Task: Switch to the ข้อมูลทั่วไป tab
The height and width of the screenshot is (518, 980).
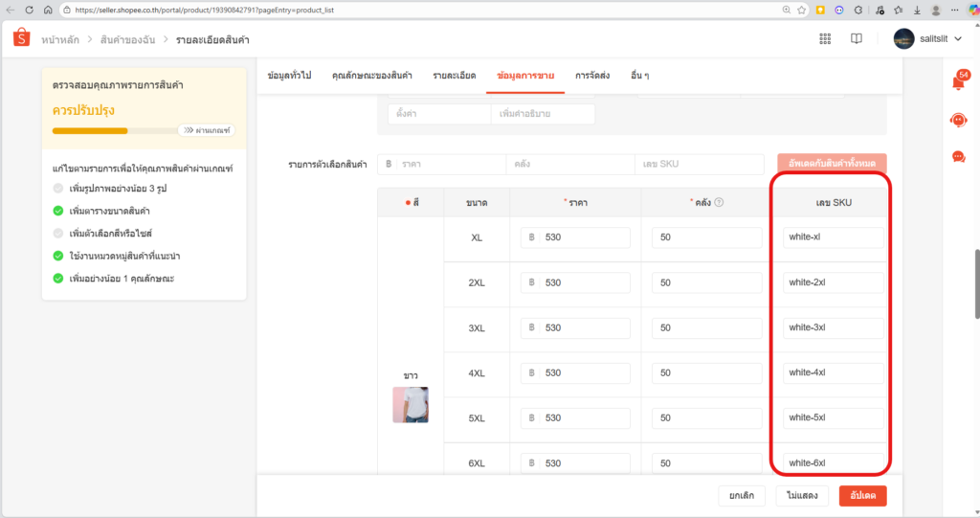Action: [x=291, y=75]
